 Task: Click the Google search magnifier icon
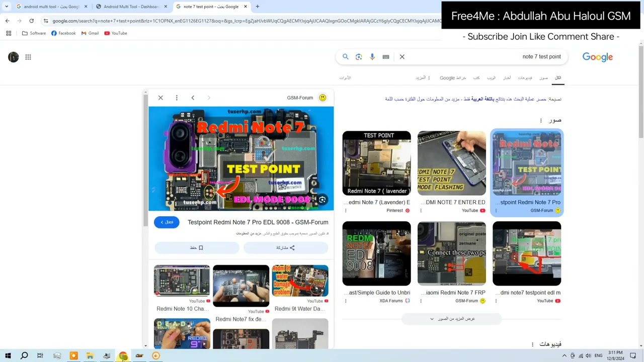tap(346, 57)
